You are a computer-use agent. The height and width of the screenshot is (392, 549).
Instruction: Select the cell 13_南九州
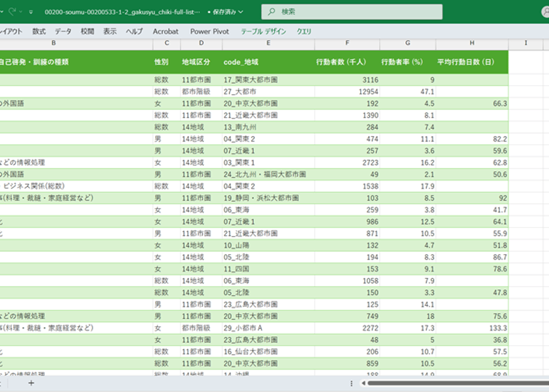[x=268, y=127]
